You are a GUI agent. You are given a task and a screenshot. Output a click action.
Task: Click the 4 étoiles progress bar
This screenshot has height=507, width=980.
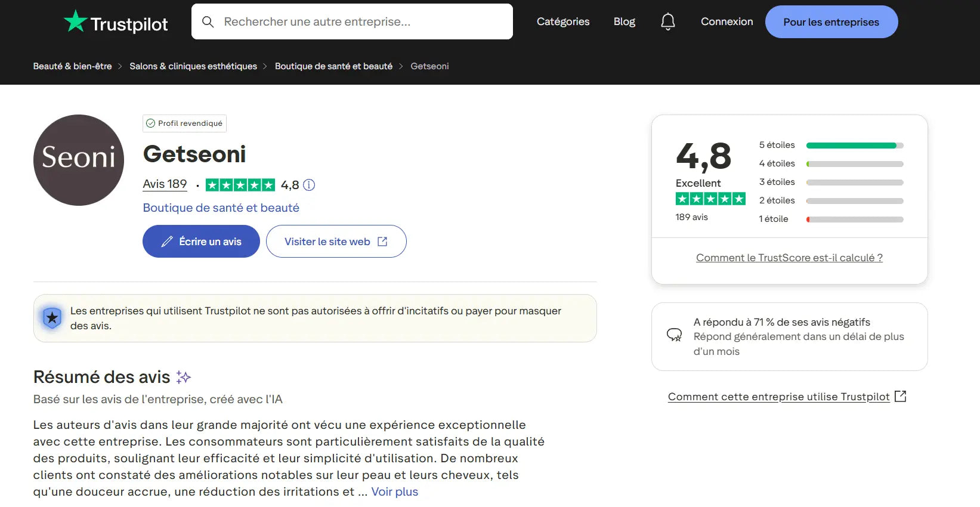[855, 164]
